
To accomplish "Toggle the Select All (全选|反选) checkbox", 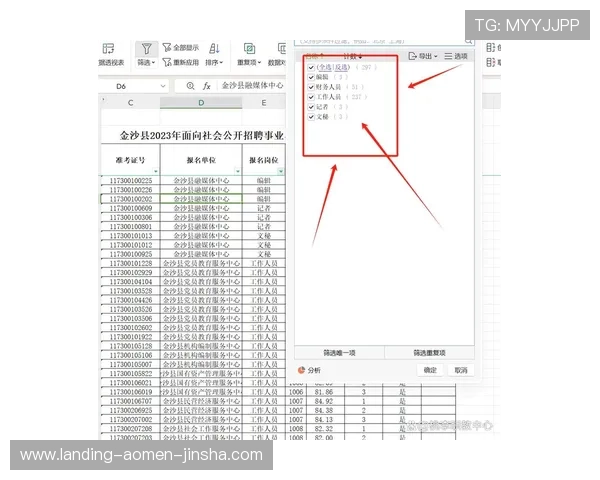I will click(x=311, y=67).
